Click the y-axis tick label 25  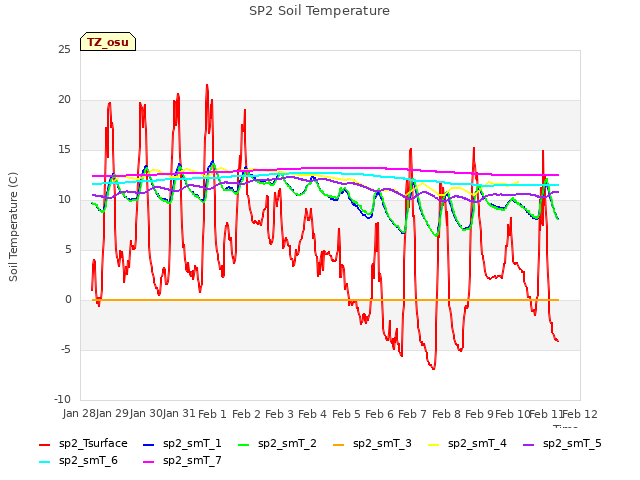pyautogui.click(x=64, y=50)
